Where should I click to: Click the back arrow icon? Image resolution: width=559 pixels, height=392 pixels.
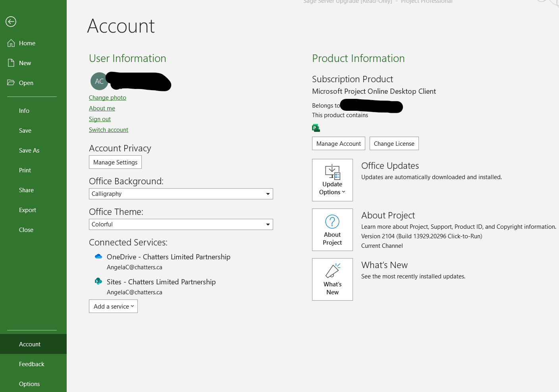11,21
